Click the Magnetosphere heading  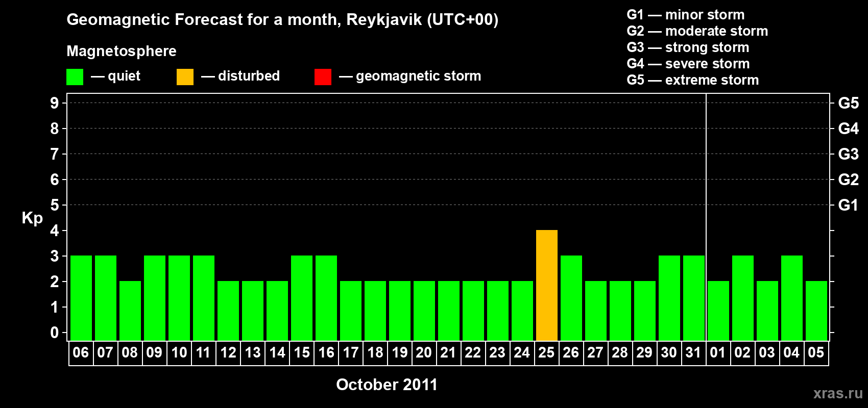click(x=122, y=51)
